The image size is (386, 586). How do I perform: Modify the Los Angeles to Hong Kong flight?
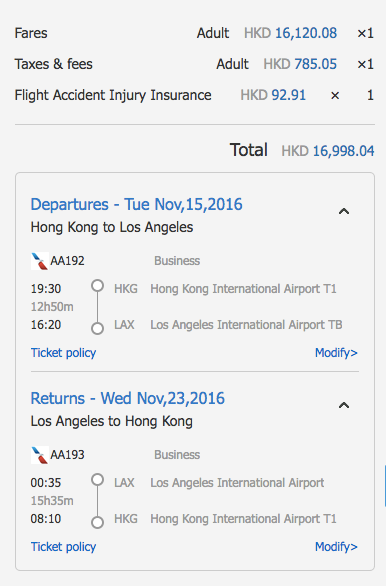(x=336, y=547)
